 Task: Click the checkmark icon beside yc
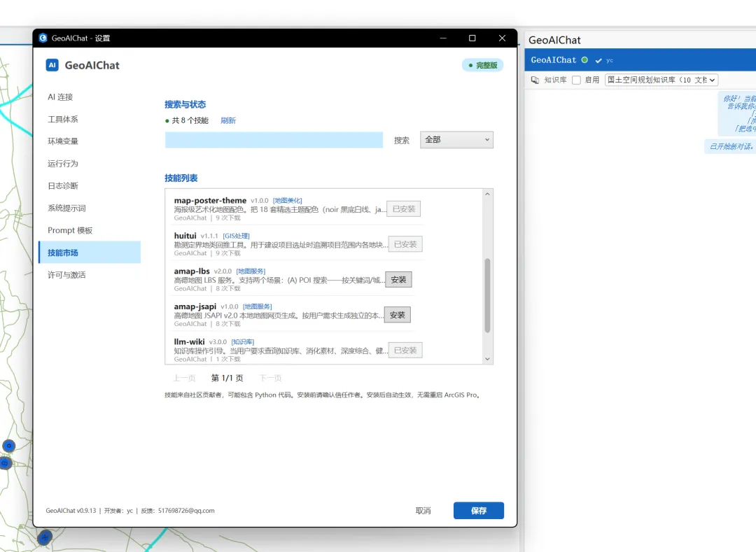[598, 61]
